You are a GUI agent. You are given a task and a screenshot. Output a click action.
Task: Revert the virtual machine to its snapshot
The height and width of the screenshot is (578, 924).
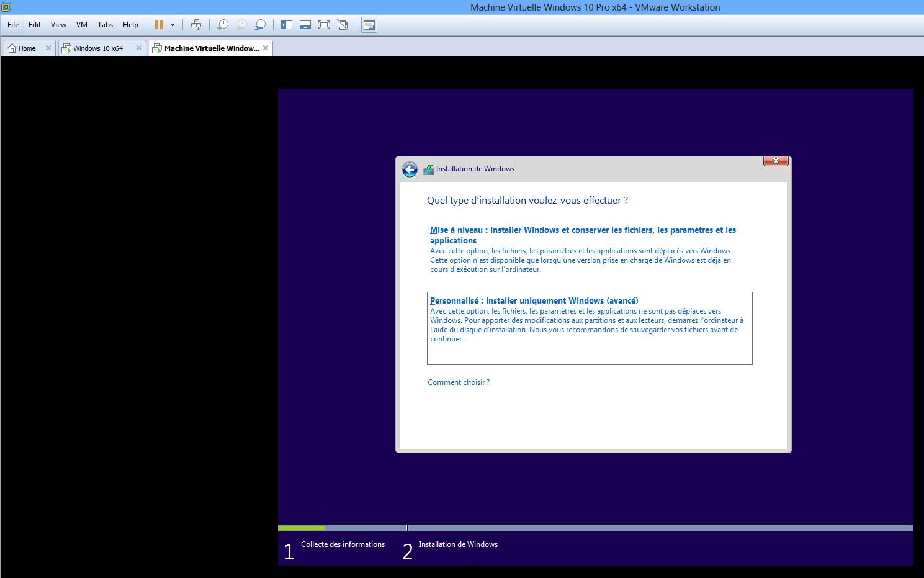[x=241, y=25]
